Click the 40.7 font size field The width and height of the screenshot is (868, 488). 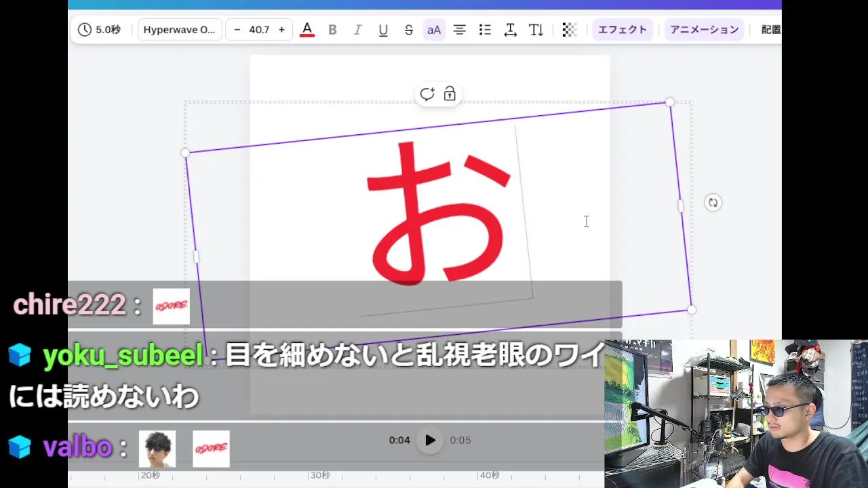tap(259, 30)
